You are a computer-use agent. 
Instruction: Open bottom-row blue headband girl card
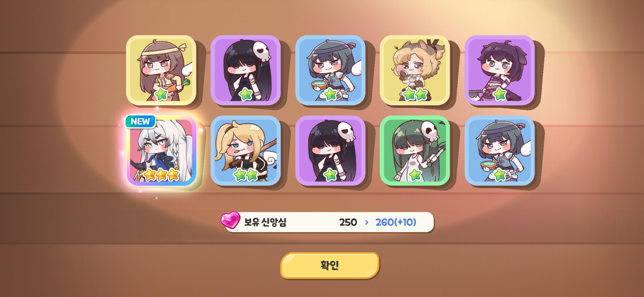500,150
